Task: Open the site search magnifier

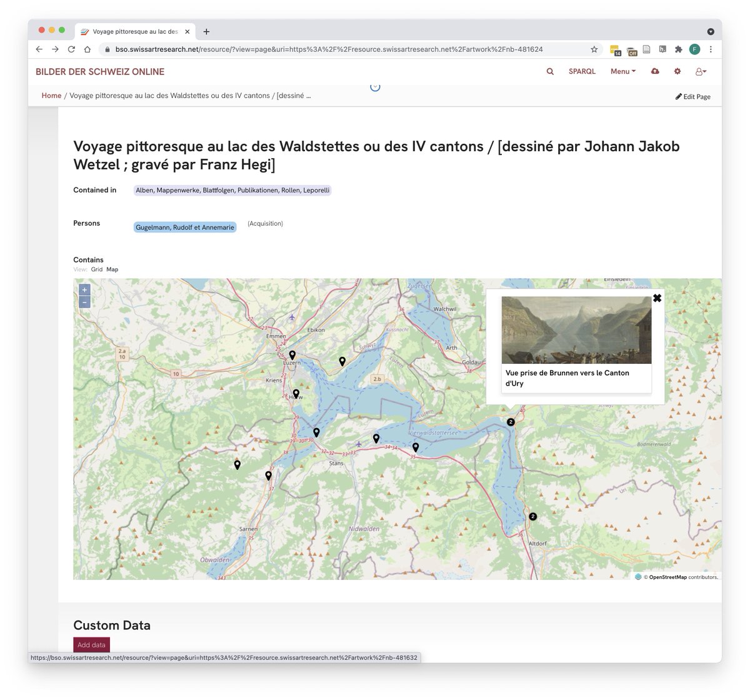Action: [x=550, y=71]
